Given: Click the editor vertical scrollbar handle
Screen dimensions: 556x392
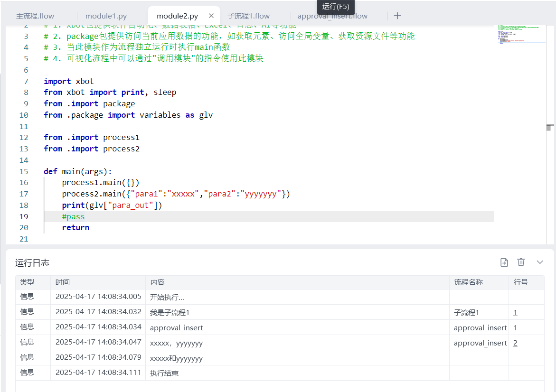Looking at the screenshot, I should [x=549, y=127].
